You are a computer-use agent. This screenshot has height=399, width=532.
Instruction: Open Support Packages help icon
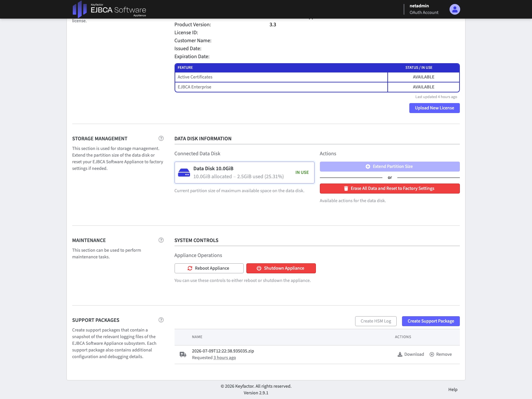point(161,320)
